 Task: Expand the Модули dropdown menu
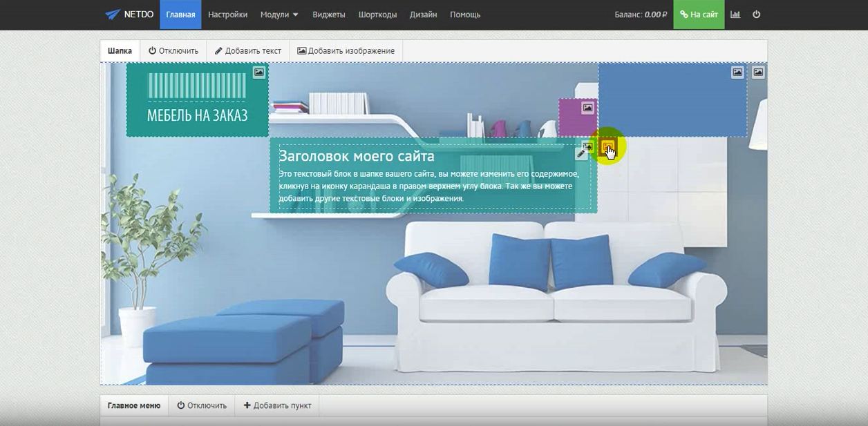(279, 14)
